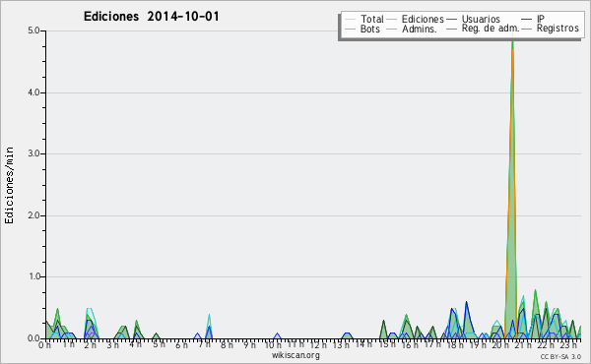The width and height of the screenshot is (591, 364).
Task: Click the "7 h" x-axis label
Action: (204, 344)
